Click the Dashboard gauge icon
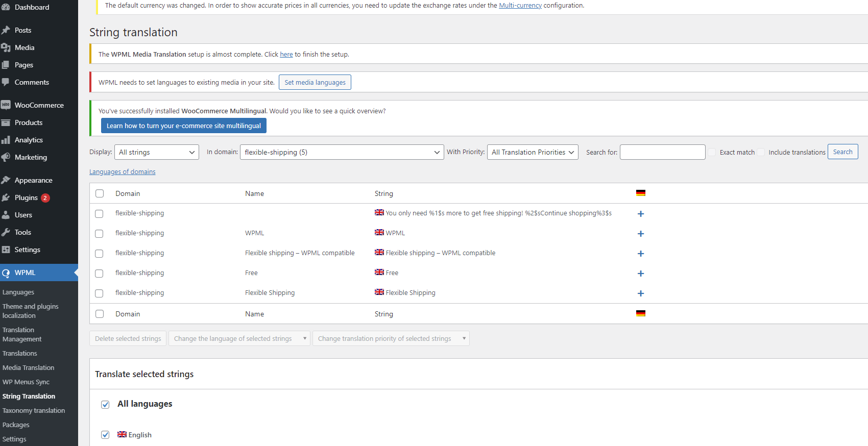Screen dimensions: 868x446 pyautogui.click(x=6, y=7)
